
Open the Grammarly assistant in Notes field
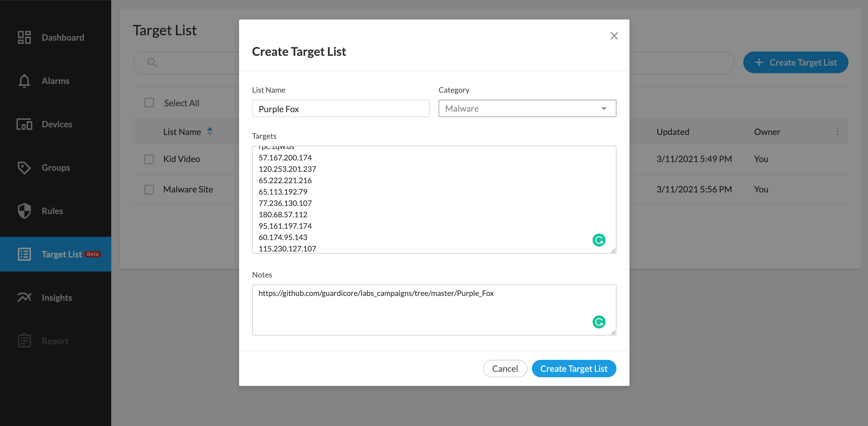pos(599,322)
